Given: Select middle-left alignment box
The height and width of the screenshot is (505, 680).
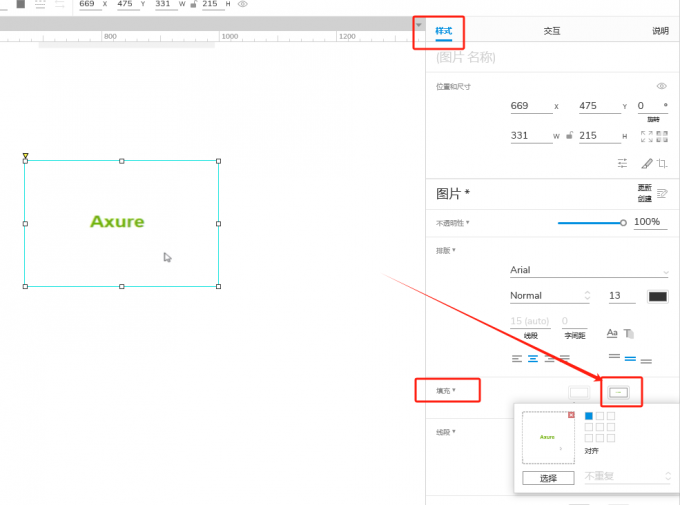Looking at the screenshot, I should click(x=588, y=427).
